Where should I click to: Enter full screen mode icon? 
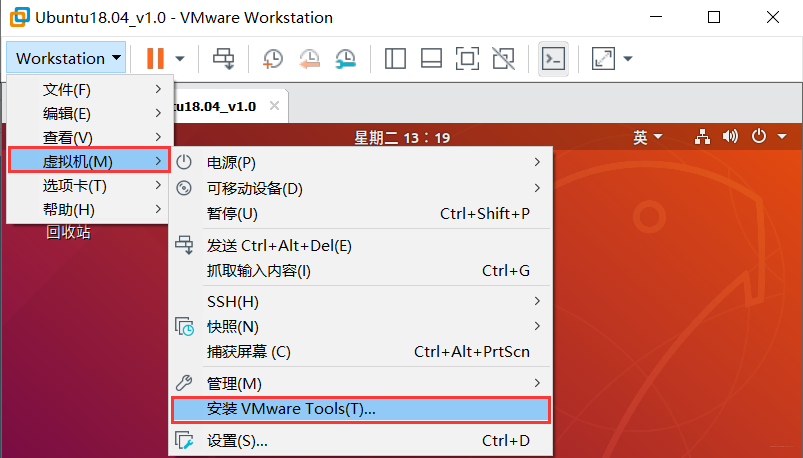(x=467, y=58)
